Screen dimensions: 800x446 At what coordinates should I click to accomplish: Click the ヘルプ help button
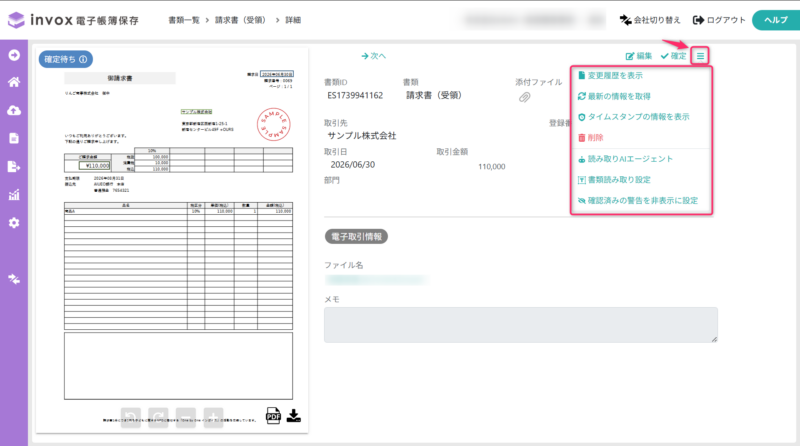click(776, 20)
